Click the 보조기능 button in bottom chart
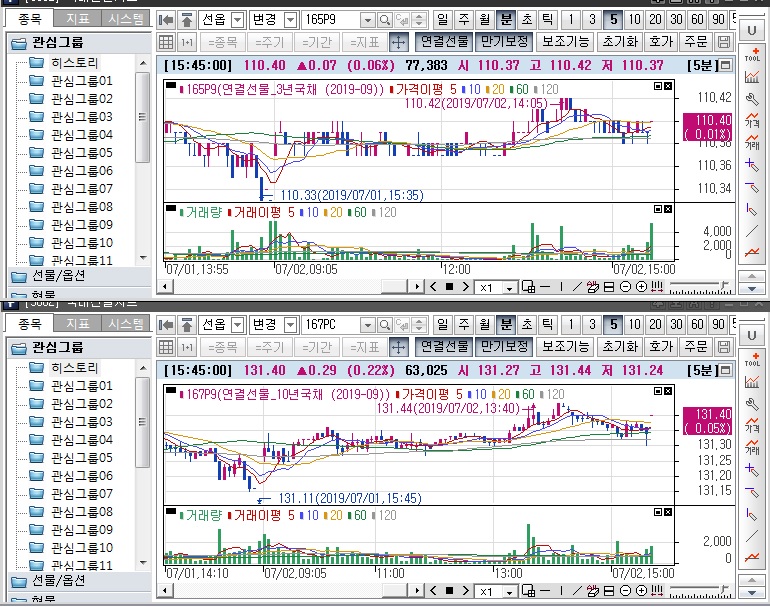Image resolution: width=770 pixels, height=607 pixels. (565, 346)
